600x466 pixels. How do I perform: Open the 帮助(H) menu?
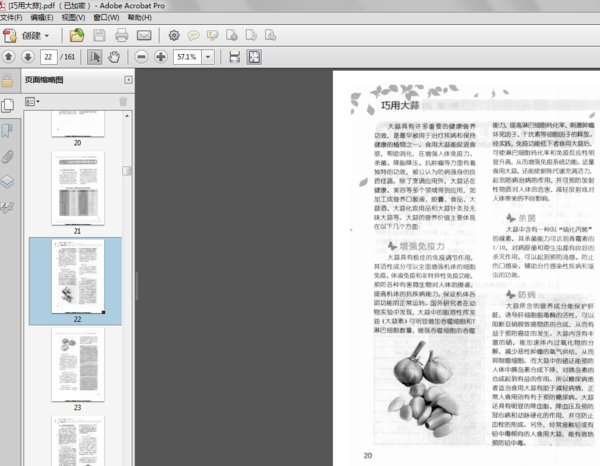point(140,18)
